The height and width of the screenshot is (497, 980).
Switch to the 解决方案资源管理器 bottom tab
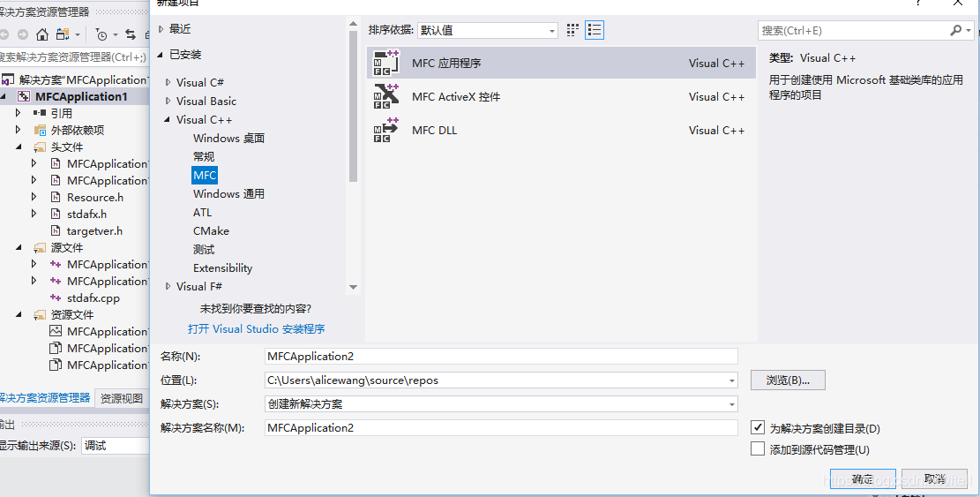tap(44, 397)
